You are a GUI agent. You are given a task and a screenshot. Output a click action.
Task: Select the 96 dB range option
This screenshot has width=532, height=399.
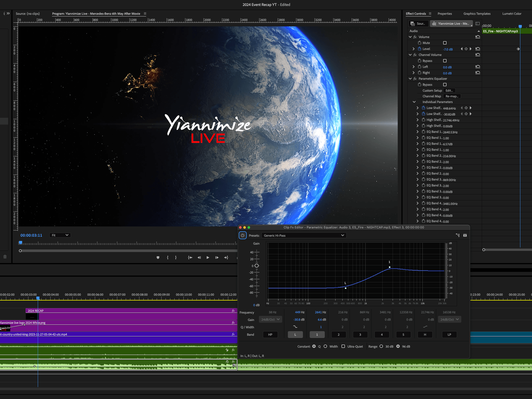[x=398, y=346]
